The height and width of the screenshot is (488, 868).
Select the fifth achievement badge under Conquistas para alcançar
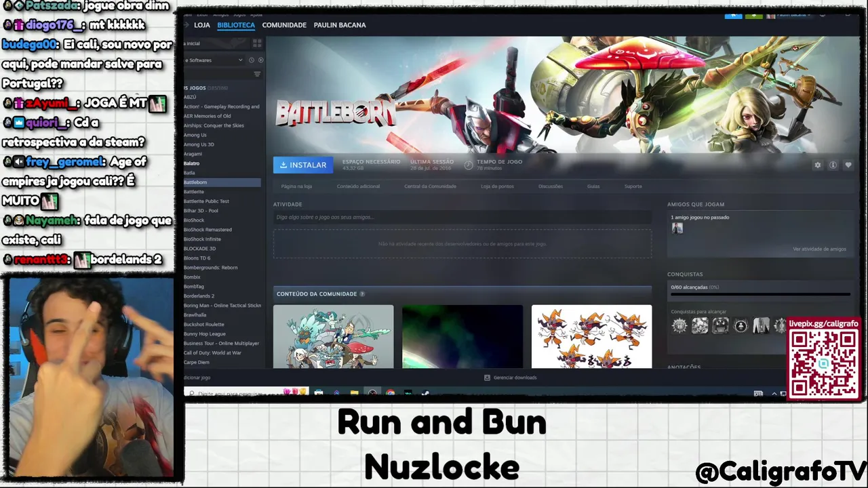[761, 326]
